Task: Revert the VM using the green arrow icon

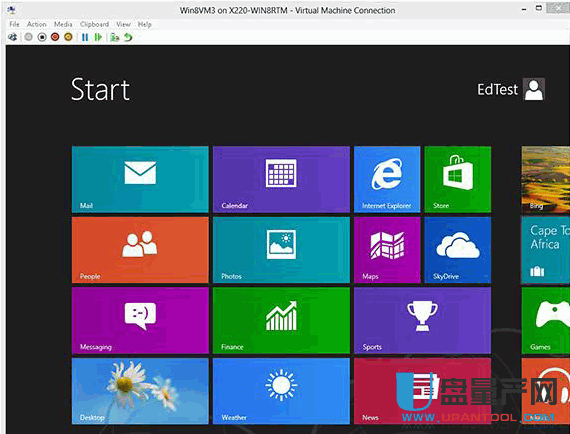Action: (128, 37)
